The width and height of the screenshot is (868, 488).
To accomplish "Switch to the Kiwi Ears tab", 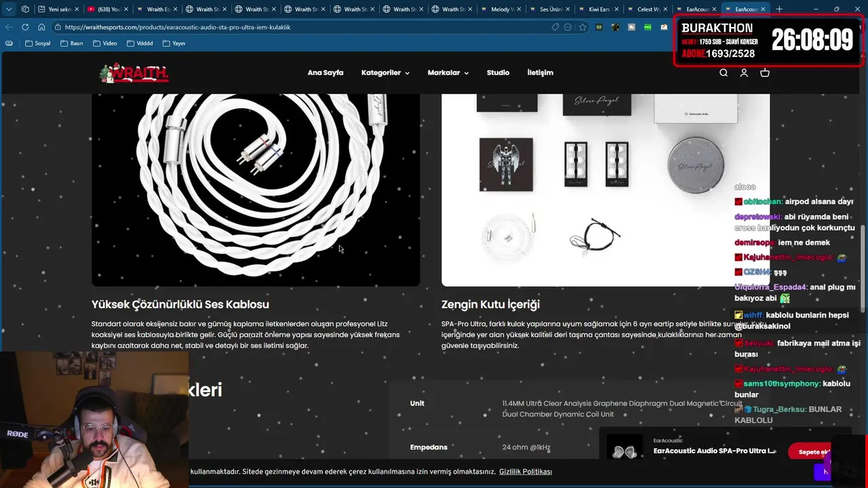I will click(599, 9).
